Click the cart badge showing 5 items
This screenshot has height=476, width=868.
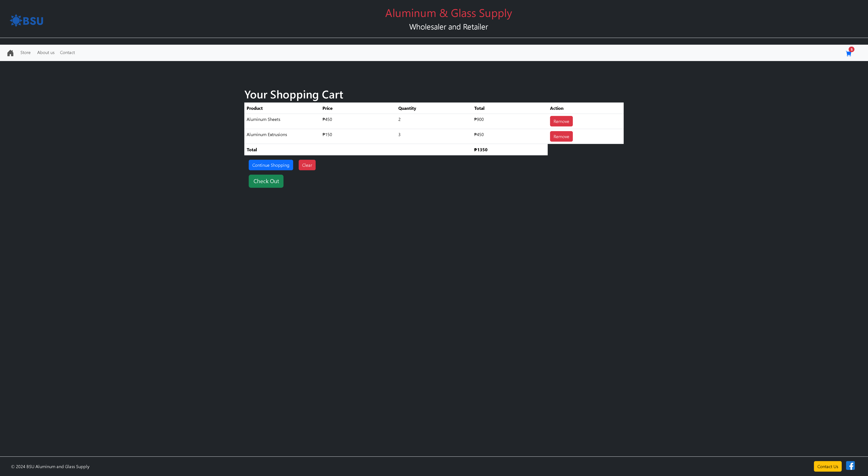click(x=851, y=49)
